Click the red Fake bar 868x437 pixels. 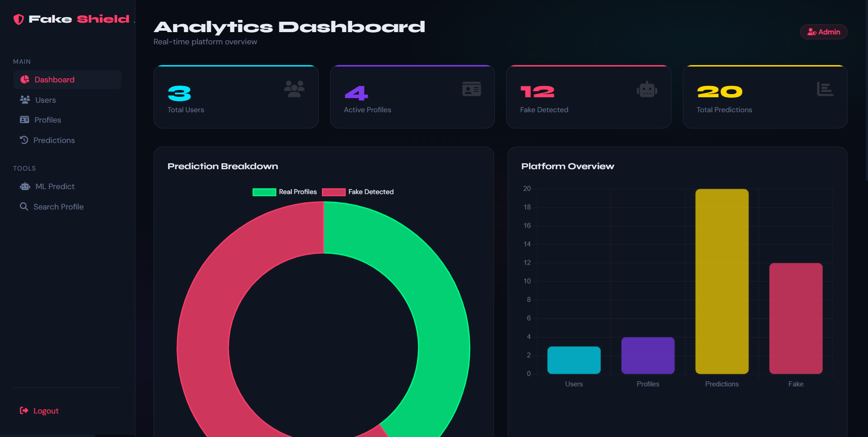tap(796, 318)
